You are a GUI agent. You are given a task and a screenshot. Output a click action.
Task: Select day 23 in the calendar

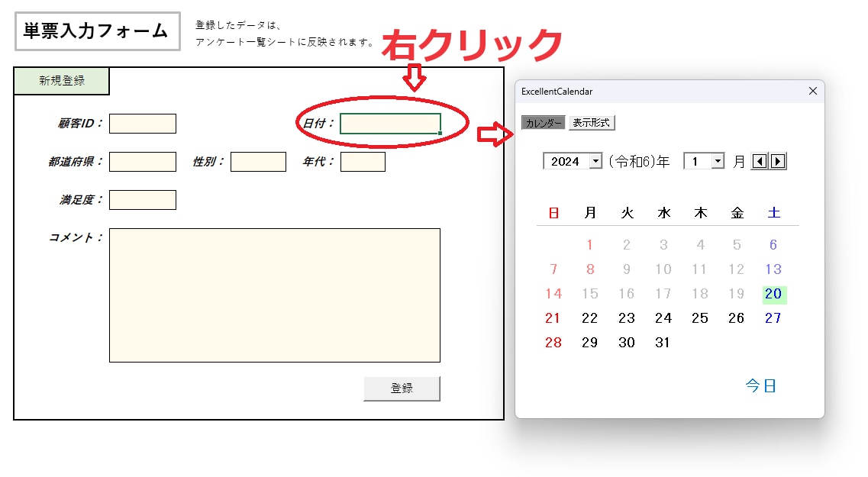[x=627, y=318]
